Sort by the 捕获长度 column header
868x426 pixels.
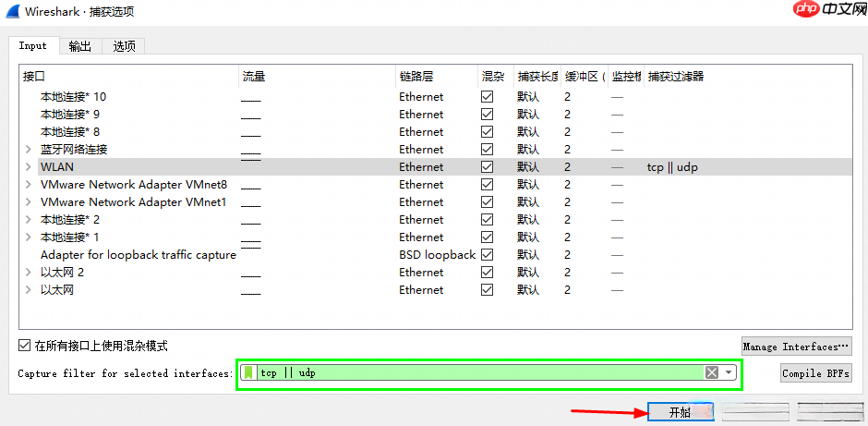[x=537, y=77]
